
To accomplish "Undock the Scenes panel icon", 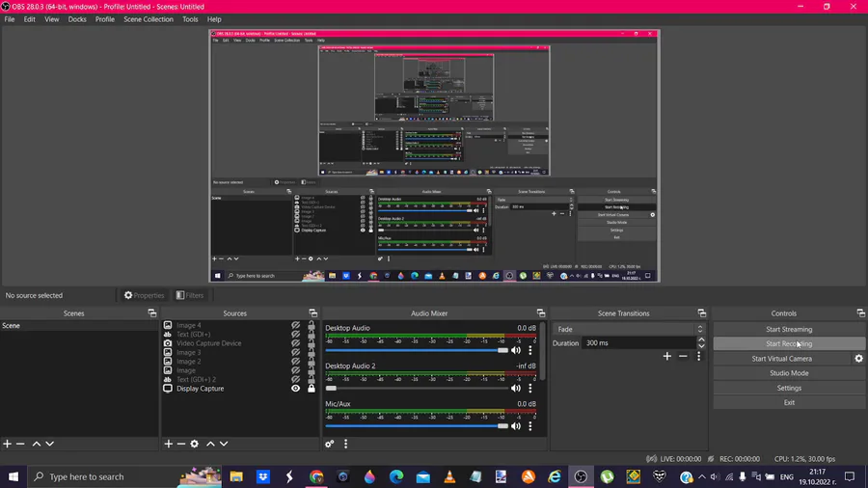I will pos(152,313).
